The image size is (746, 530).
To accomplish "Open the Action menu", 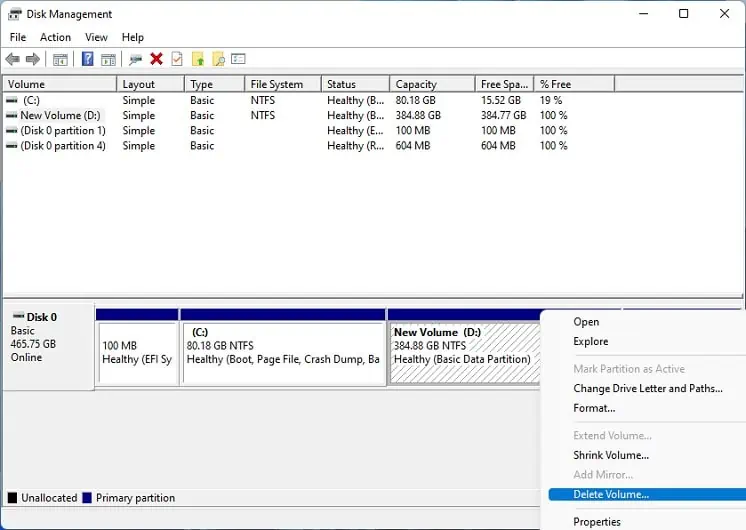I will (55, 37).
